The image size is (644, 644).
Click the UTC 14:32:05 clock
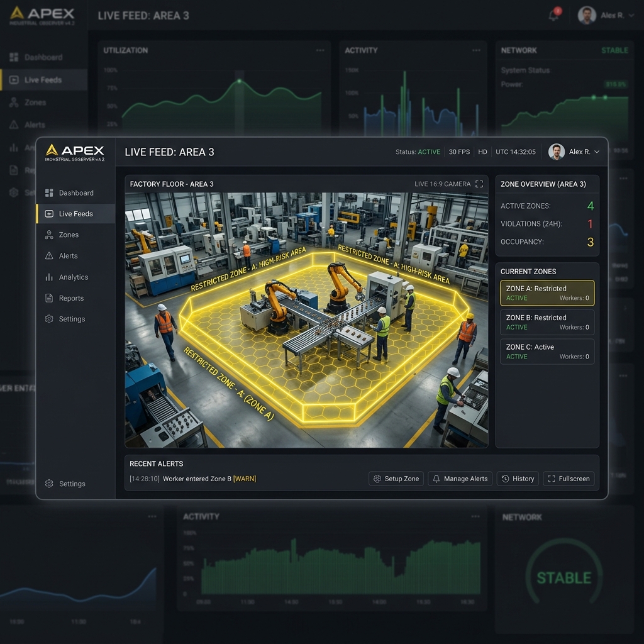[516, 152]
